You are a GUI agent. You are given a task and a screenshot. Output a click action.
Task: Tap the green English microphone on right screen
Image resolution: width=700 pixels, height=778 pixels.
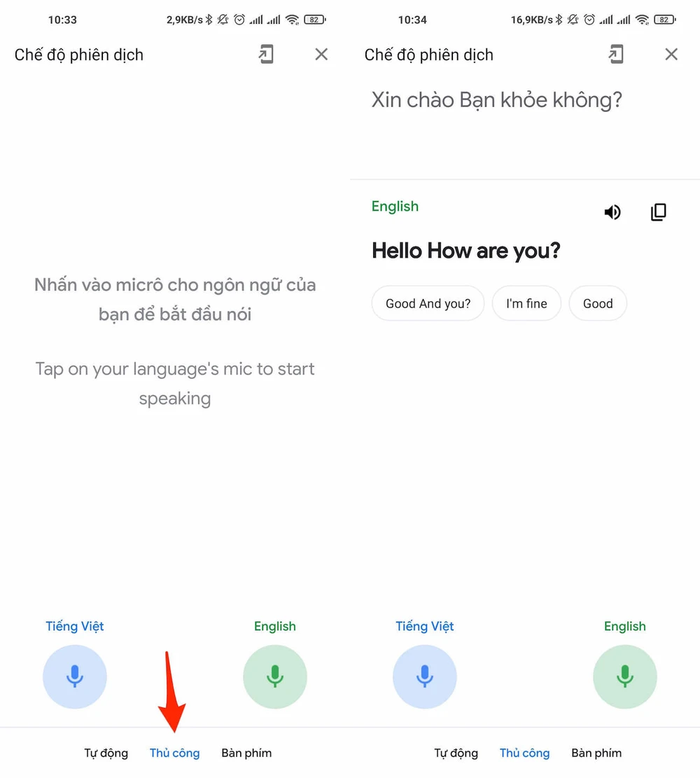[625, 676]
